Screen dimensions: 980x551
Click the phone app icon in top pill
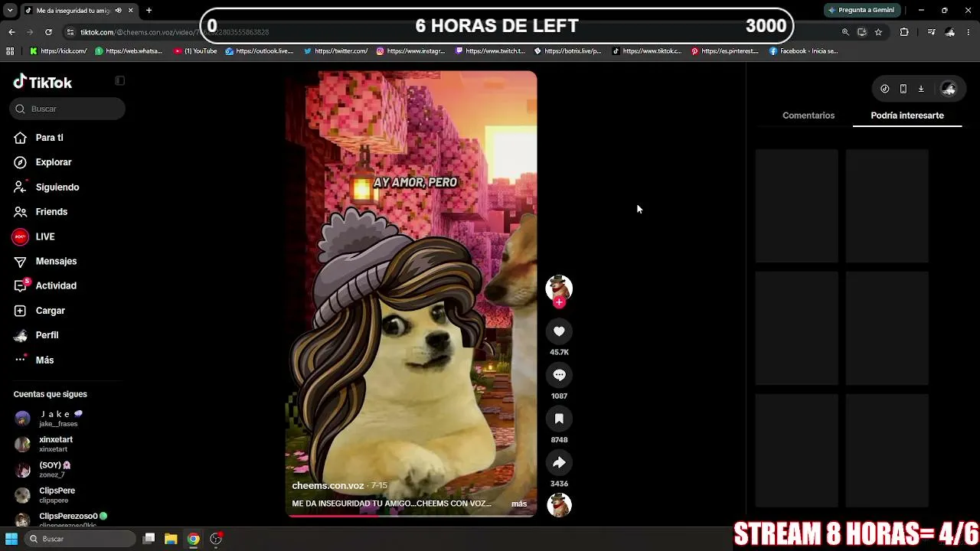tap(903, 89)
